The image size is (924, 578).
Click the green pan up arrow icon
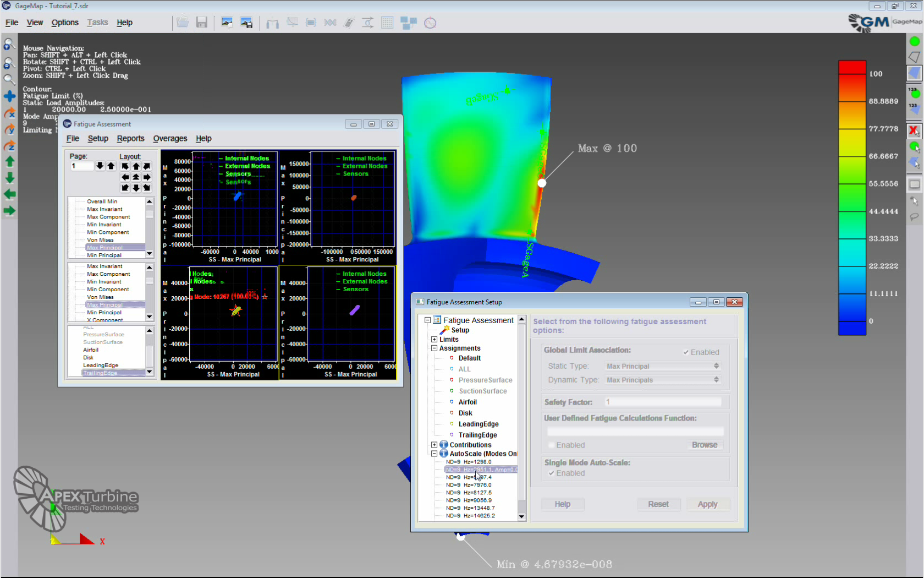(9, 162)
